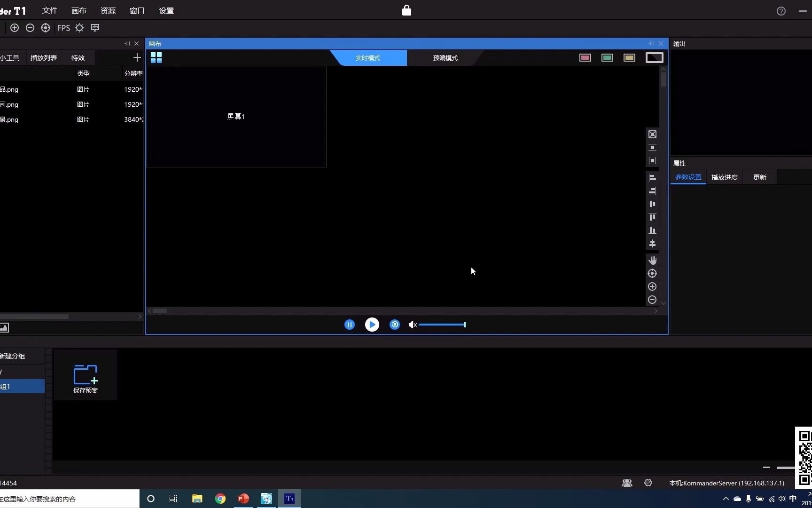Toggle the FPS display
812x508 pixels.
click(x=63, y=28)
